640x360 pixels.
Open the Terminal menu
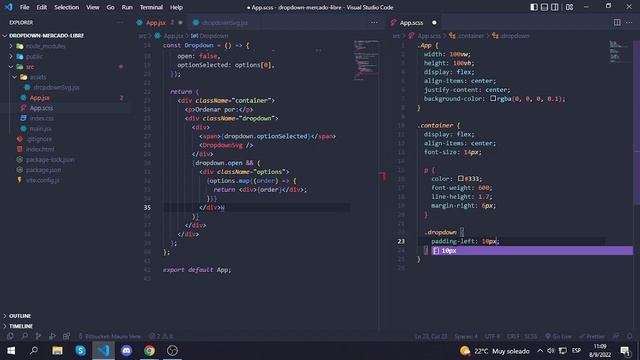151,7
